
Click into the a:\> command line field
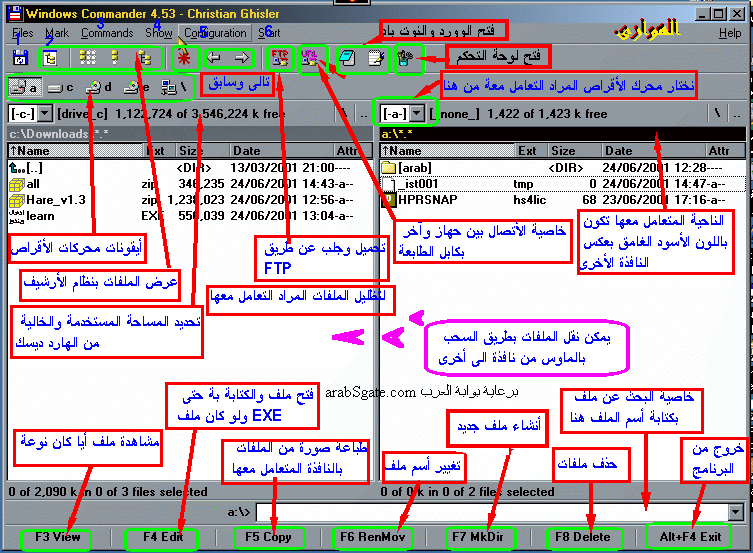point(492,512)
